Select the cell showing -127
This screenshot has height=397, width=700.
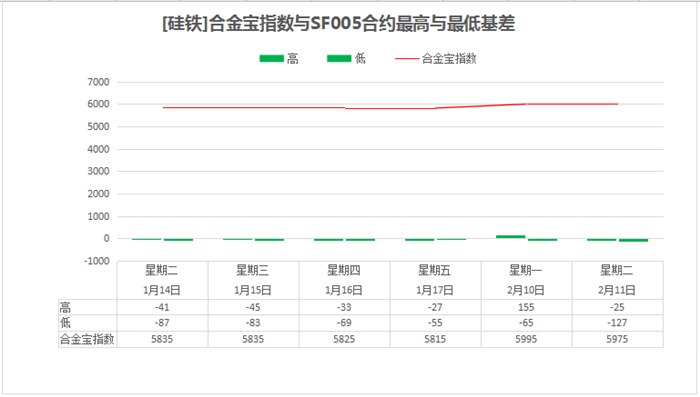pos(617,323)
